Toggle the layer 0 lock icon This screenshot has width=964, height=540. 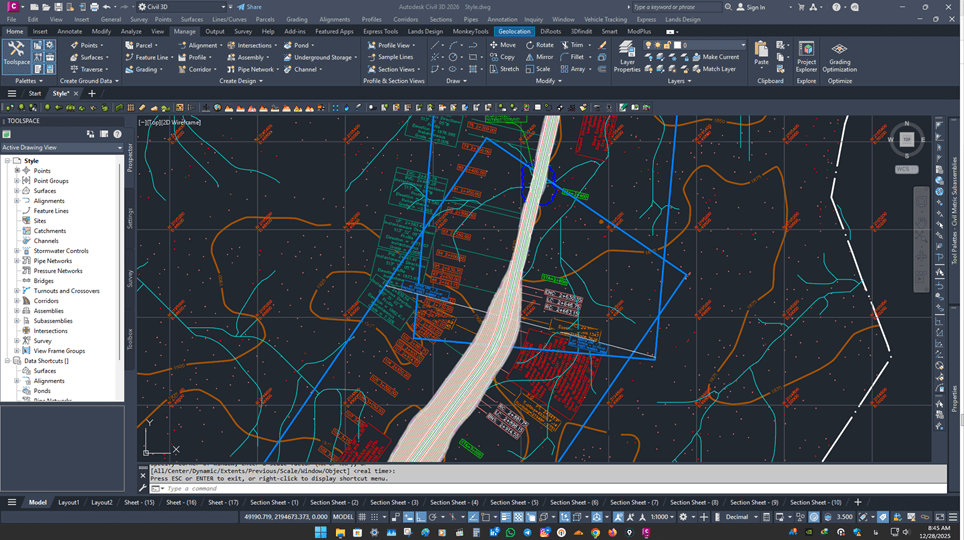click(x=667, y=45)
